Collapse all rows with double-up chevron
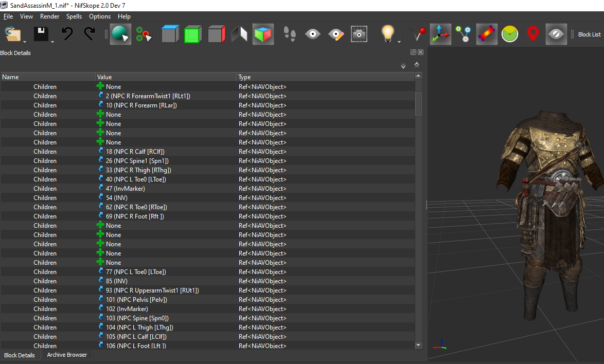Image resolution: width=604 pixels, height=364 pixels. [x=416, y=65]
